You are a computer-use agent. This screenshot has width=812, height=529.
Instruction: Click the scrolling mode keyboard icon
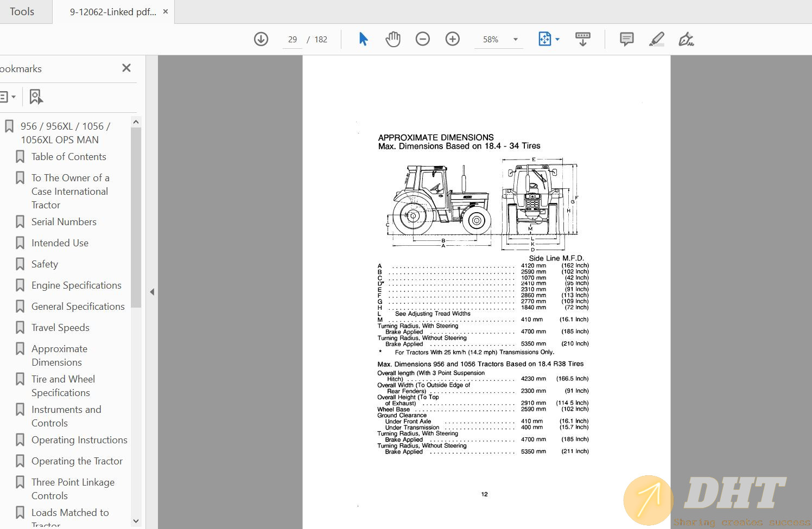582,39
